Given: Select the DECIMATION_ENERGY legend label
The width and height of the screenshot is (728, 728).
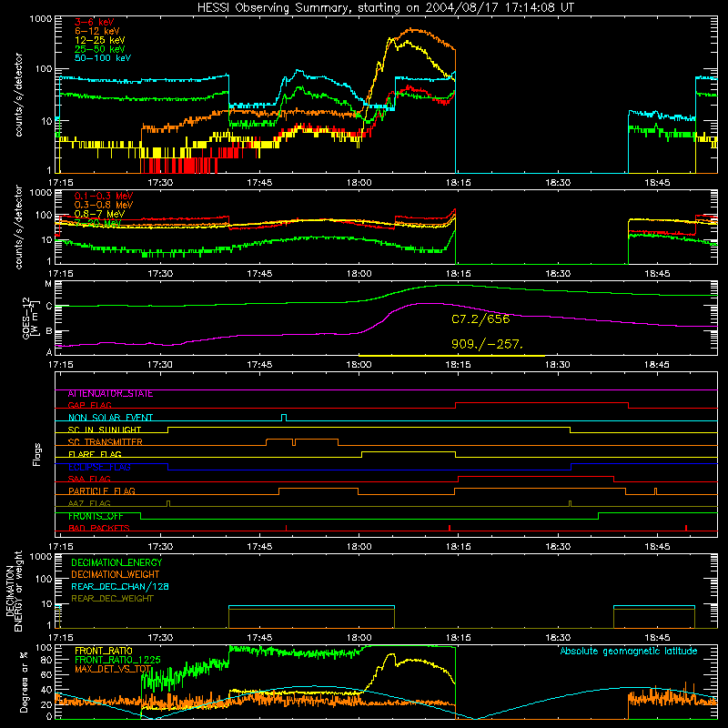Looking at the screenshot, I should click(x=116, y=562).
